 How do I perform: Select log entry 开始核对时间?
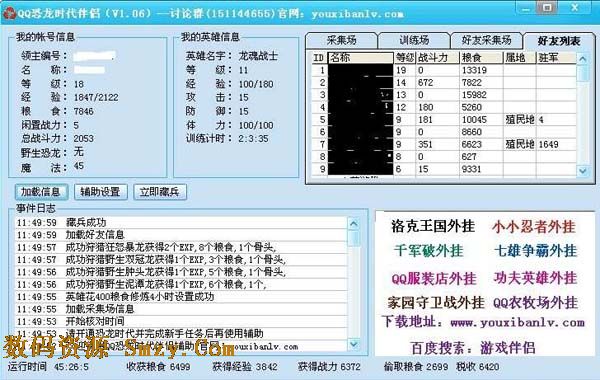(181, 321)
